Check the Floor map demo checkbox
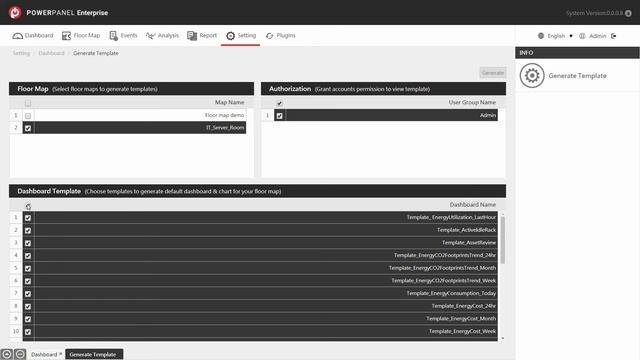The image size is (640, 360). pos(28,116)
